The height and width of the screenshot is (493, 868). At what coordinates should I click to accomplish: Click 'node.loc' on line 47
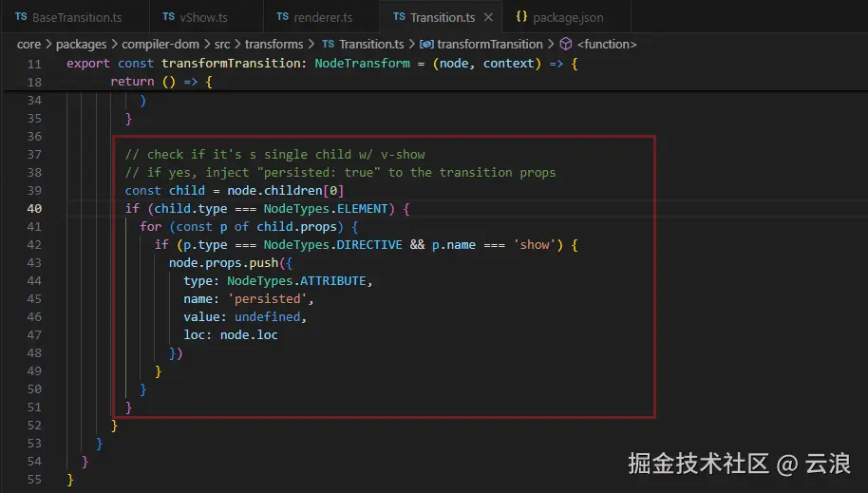click(x=249, y=335)
